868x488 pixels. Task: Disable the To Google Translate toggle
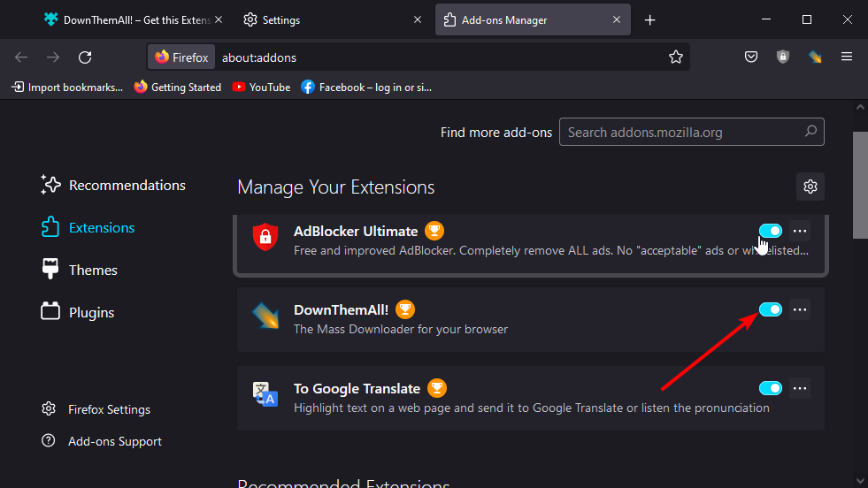770,388
